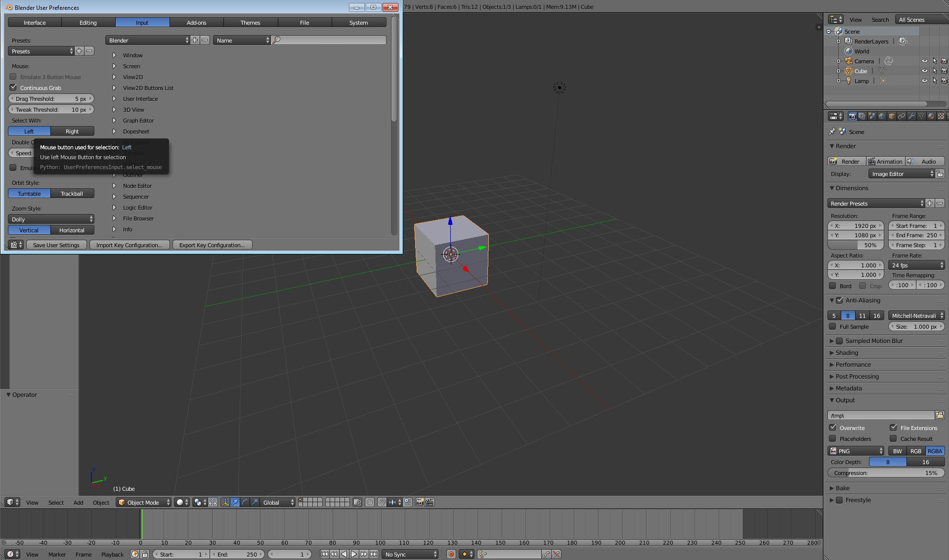Expand the Window keymap category
This screenshot has width=949, height=560.
point(114,55)
